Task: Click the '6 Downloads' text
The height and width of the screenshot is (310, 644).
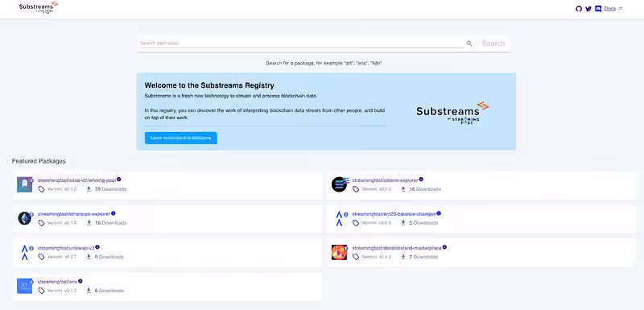Action: [x=109, y=291]
